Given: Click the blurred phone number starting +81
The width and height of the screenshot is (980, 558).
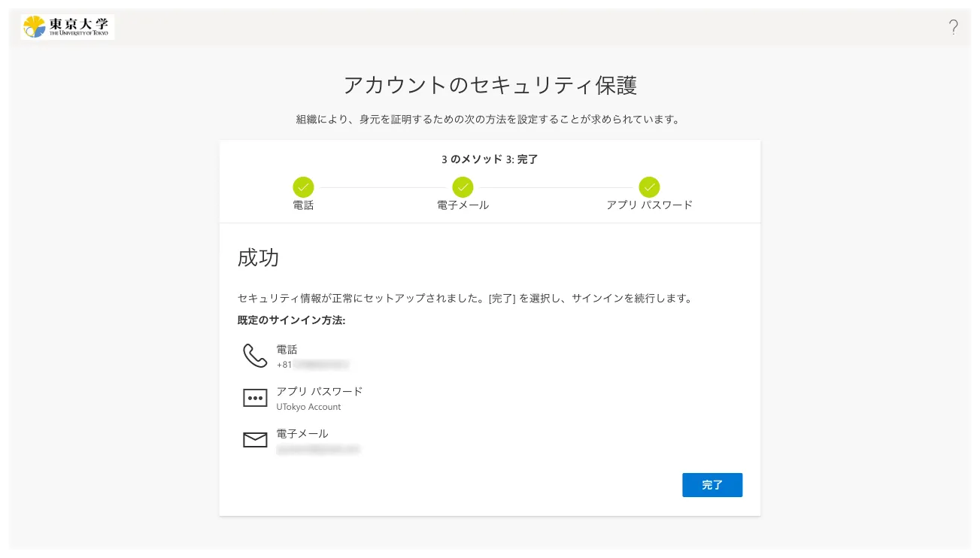Looking at the screenshot, I should (x=312, y=365).
